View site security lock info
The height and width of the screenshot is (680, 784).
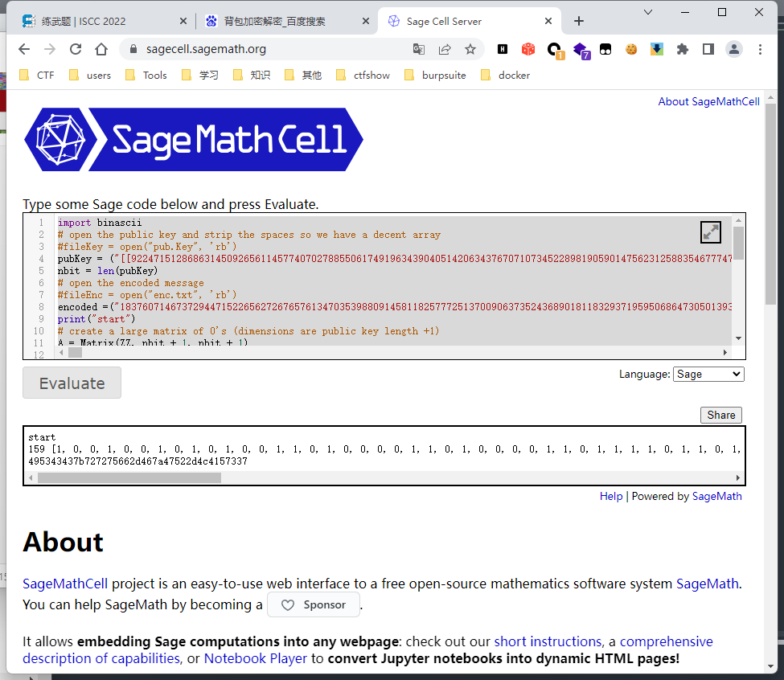coord(133,49)
